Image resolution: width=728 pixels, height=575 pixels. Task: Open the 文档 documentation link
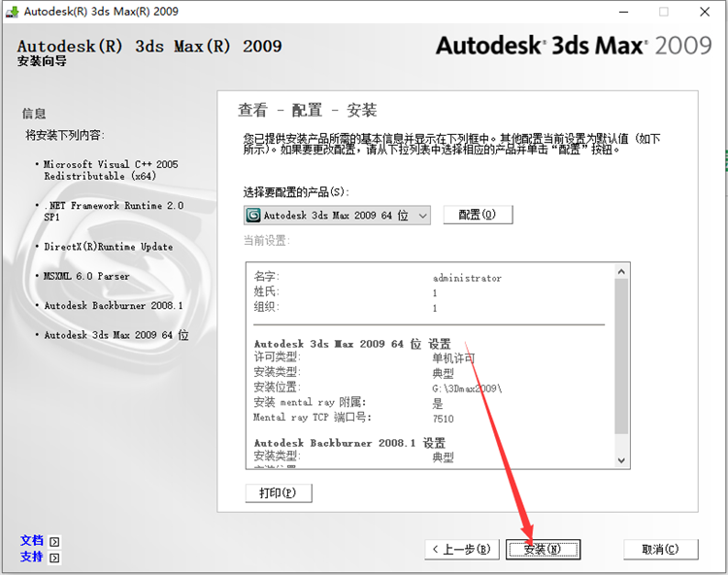tap(32, 541)
